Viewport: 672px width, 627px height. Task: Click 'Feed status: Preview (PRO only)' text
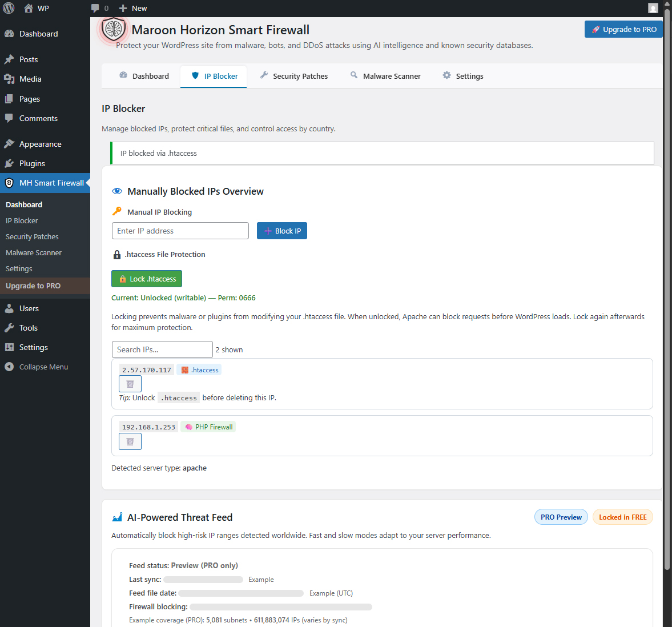(x=183, y=566)
